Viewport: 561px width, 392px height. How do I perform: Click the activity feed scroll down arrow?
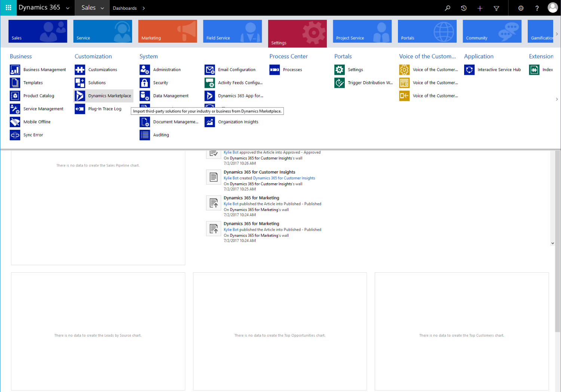pos(552,243)
